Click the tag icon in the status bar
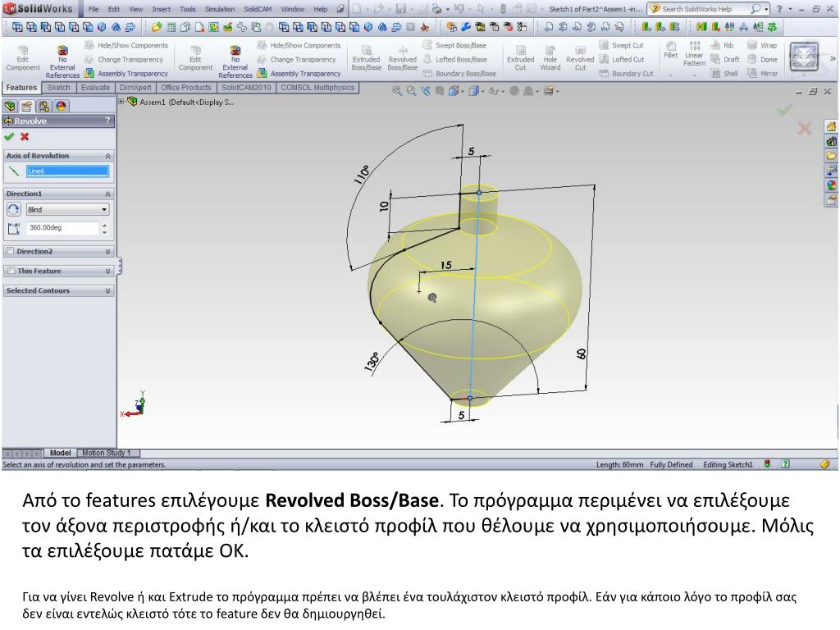Image resolution: width=840 pixels, height=630 pixels. click(x=824, y=464)
